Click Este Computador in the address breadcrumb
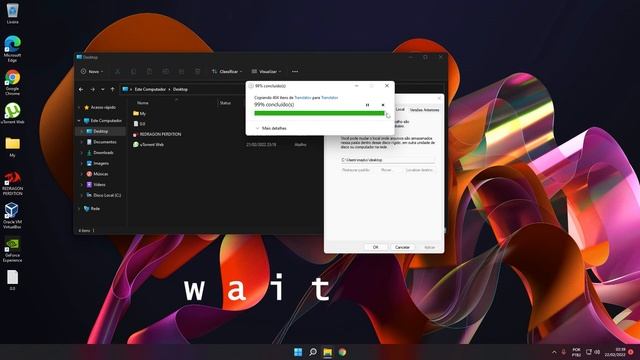 (x=150, y=89)
